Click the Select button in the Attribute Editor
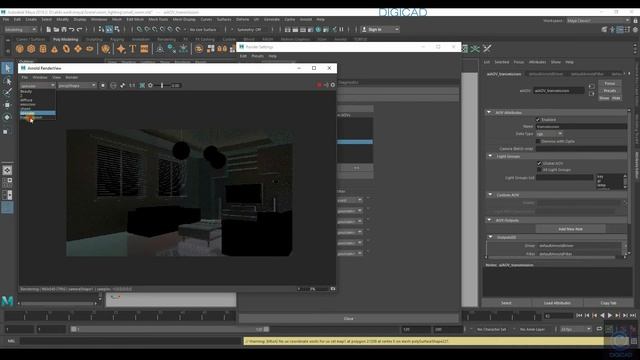 pos(506,303)
